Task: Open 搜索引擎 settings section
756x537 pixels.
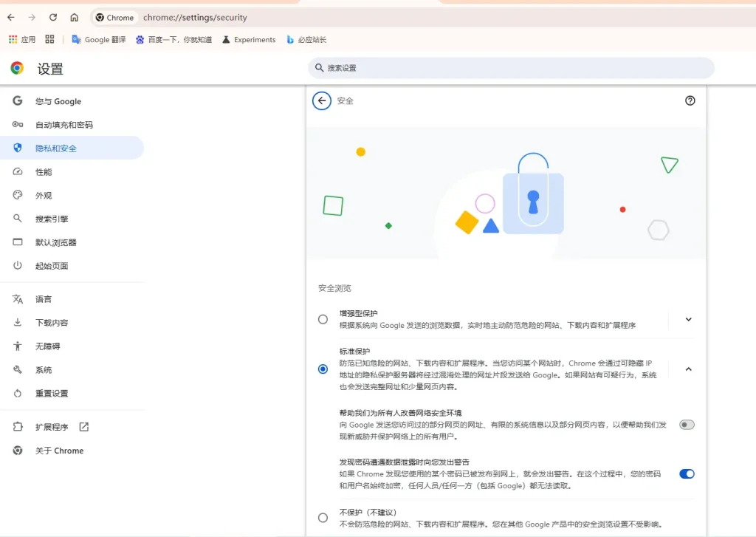Action: [x=72, y=219]
